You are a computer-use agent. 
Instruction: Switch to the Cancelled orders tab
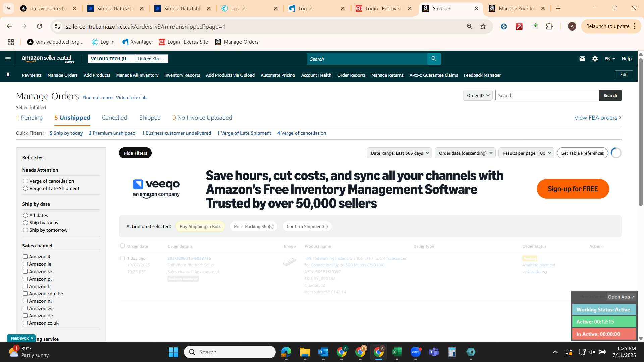[x=115, y=118]
